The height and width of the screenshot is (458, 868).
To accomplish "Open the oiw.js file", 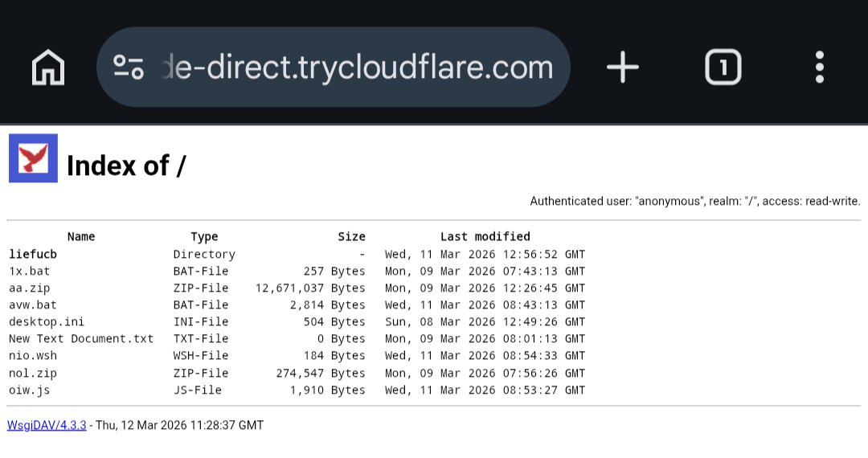I will tap(29, 391).
